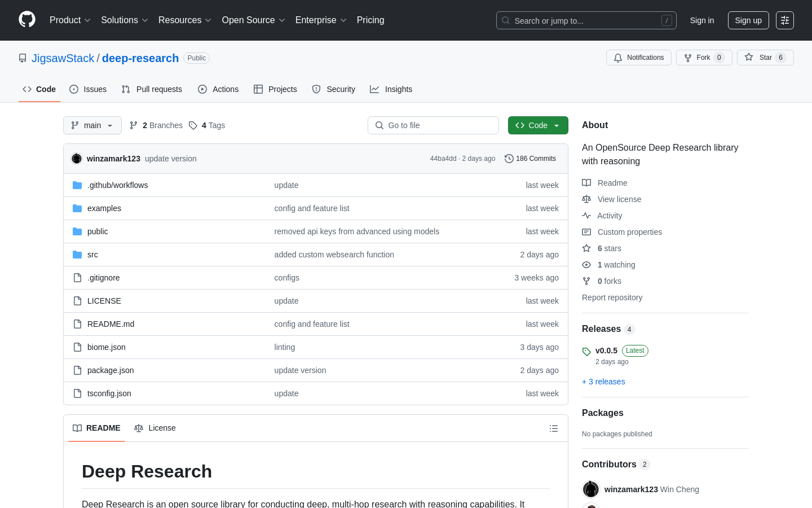
Task: Click the command palette icon in header
Action: click(785, 20)
